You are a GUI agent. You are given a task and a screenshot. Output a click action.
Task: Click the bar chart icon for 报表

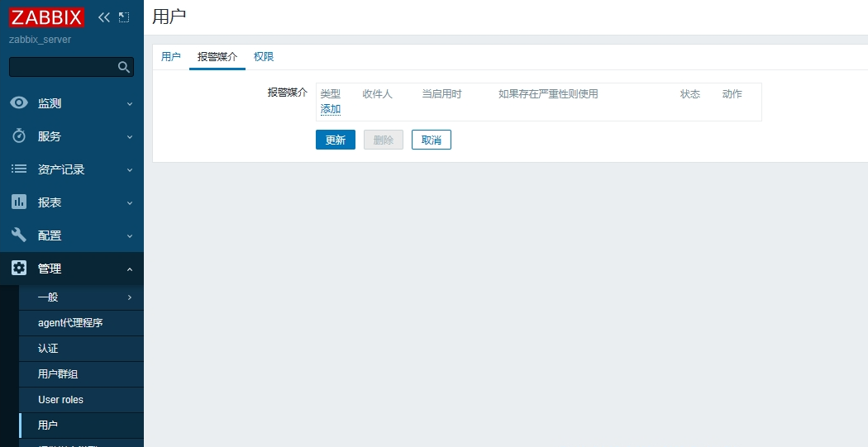(19, 202)
